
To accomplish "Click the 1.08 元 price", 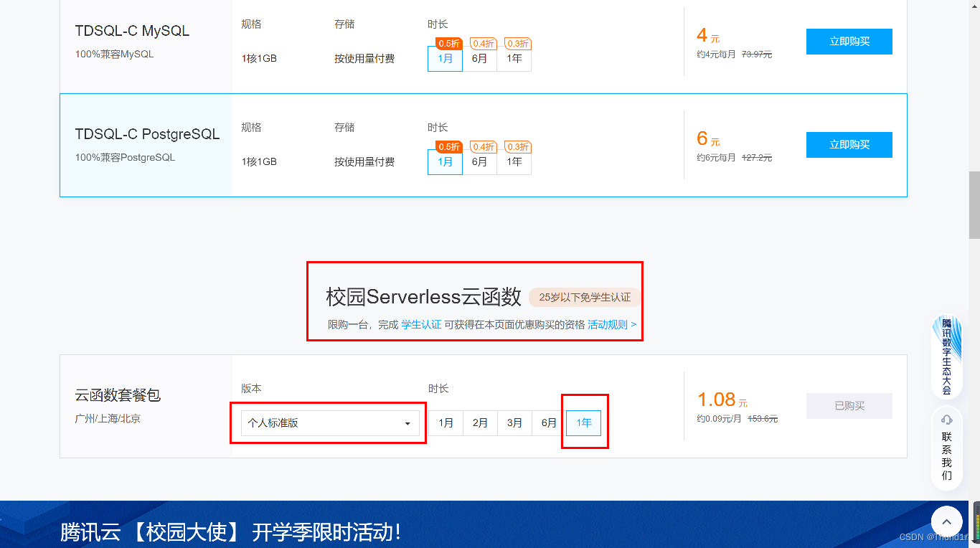I will point(722,400).
